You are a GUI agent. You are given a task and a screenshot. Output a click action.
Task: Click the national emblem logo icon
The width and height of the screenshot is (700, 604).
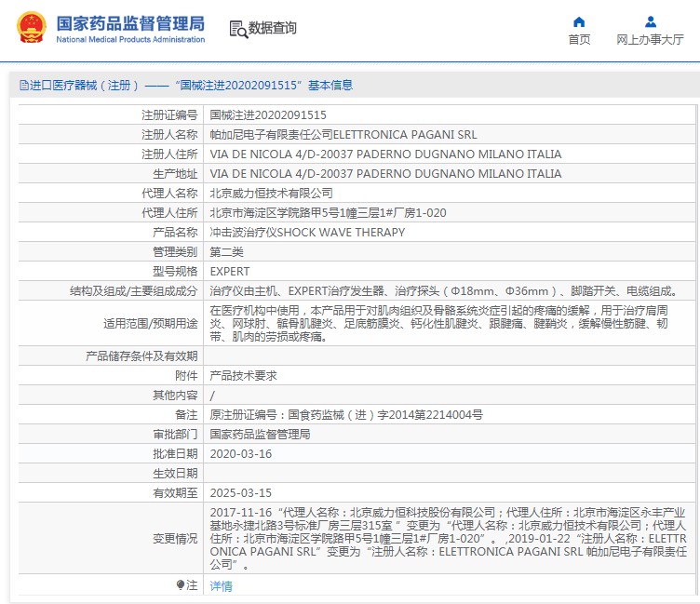pyautogui.click(x=32, y=28)
